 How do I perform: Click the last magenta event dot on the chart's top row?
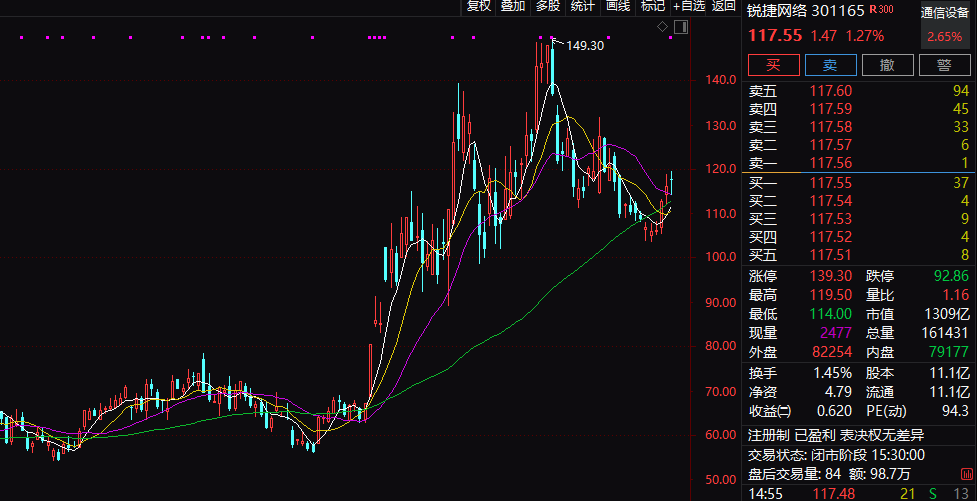coord(670,38)
